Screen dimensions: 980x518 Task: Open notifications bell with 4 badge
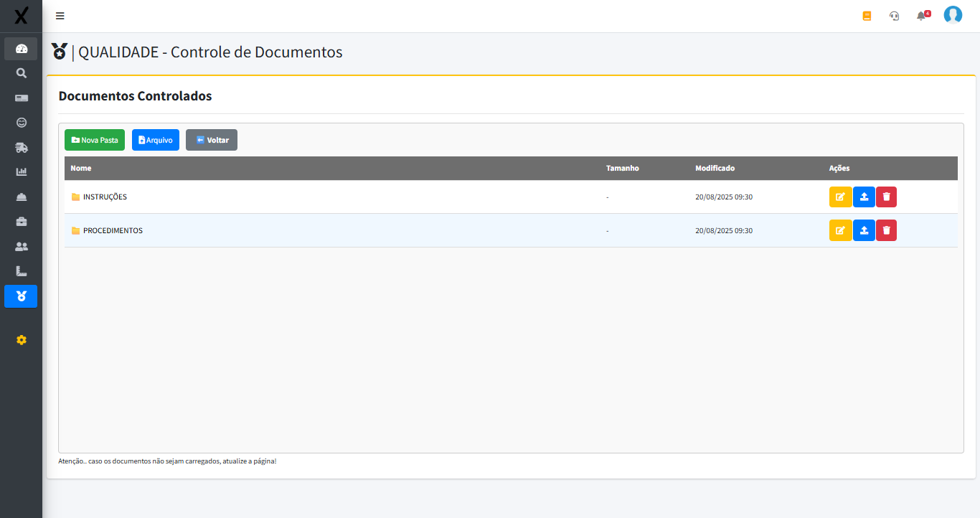(922, 16)
